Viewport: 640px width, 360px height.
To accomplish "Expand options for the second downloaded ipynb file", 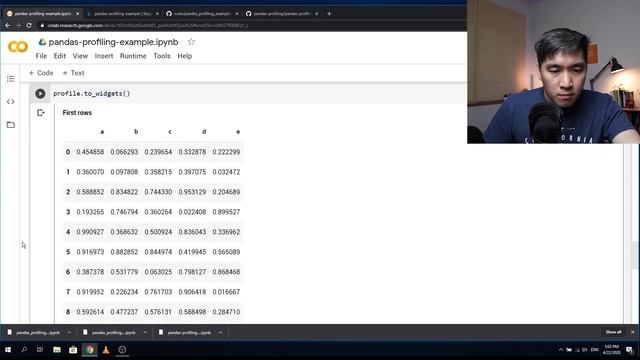I will 145,333.
